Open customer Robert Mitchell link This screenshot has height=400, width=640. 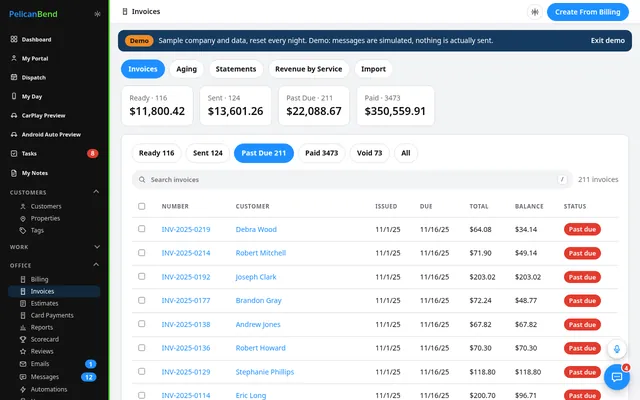261,253
